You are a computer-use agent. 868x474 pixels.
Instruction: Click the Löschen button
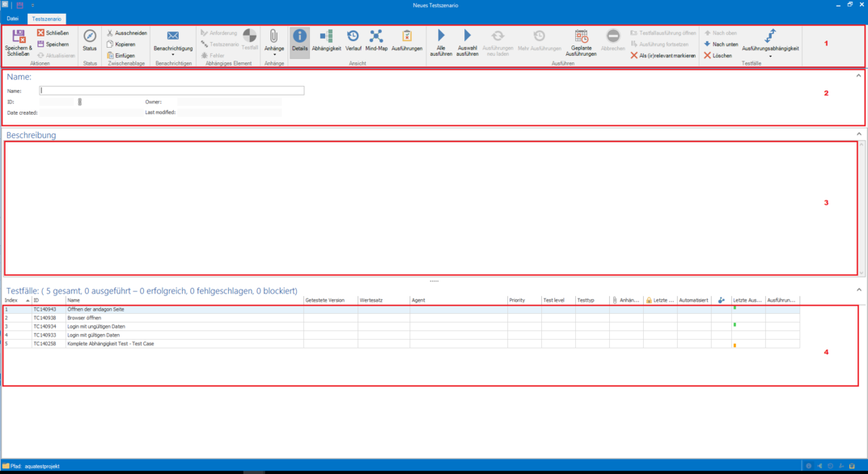click(x=718, y=56)
